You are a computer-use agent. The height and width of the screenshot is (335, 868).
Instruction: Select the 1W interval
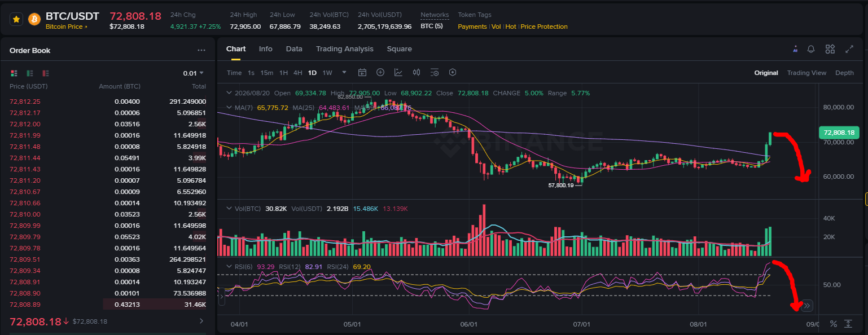pyautogui.click(x=327, y=73)
